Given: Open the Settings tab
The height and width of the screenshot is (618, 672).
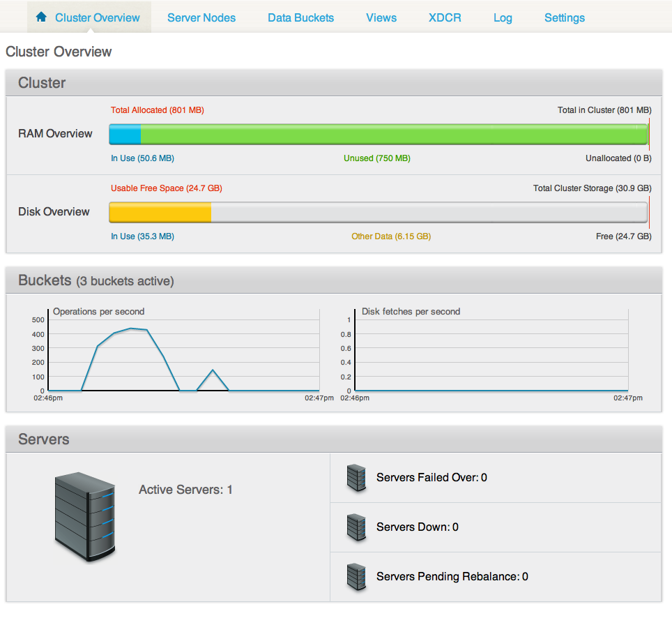Looking at the screenshot, I should pos(565,17).
